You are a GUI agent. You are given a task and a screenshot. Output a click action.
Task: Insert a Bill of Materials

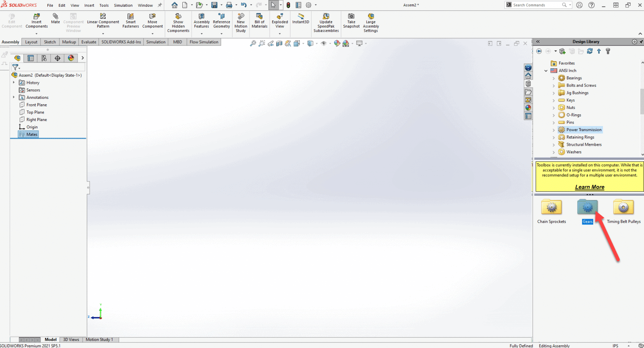tap(260, 21)
